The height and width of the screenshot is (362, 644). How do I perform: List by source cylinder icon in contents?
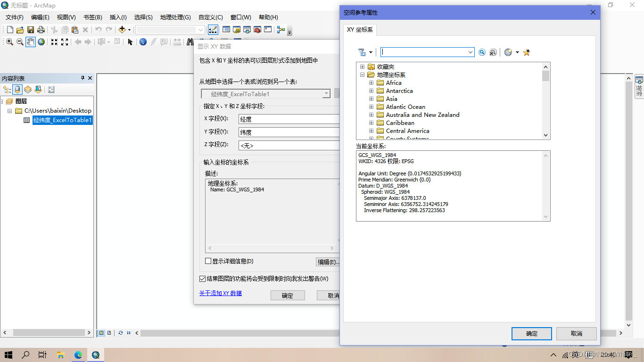click(17, 89)
